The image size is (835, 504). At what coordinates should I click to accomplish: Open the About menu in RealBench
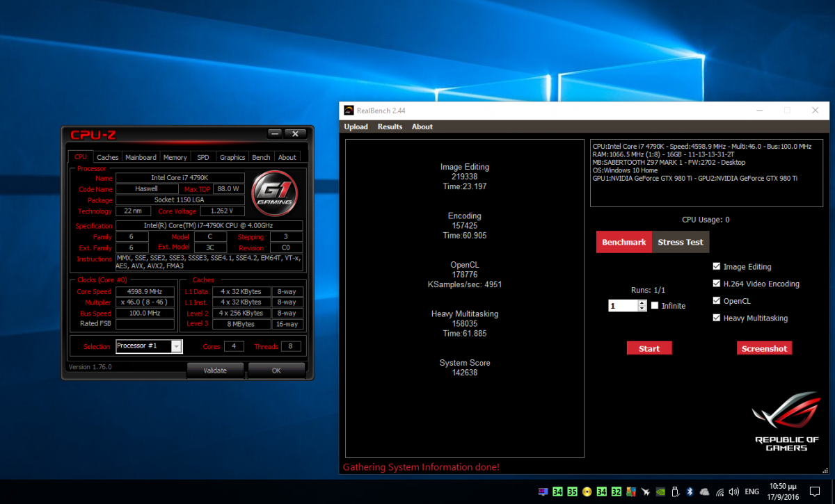tap(422, 127)
